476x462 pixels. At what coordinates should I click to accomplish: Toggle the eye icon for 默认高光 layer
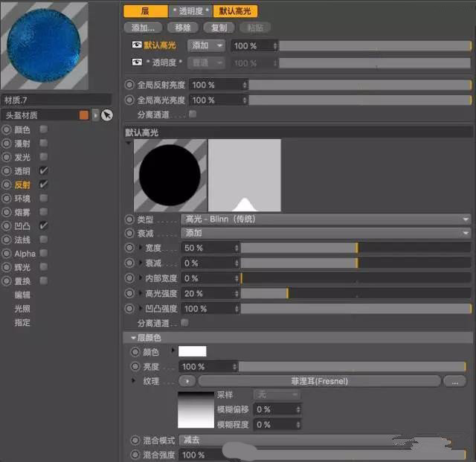click(137, 45)
